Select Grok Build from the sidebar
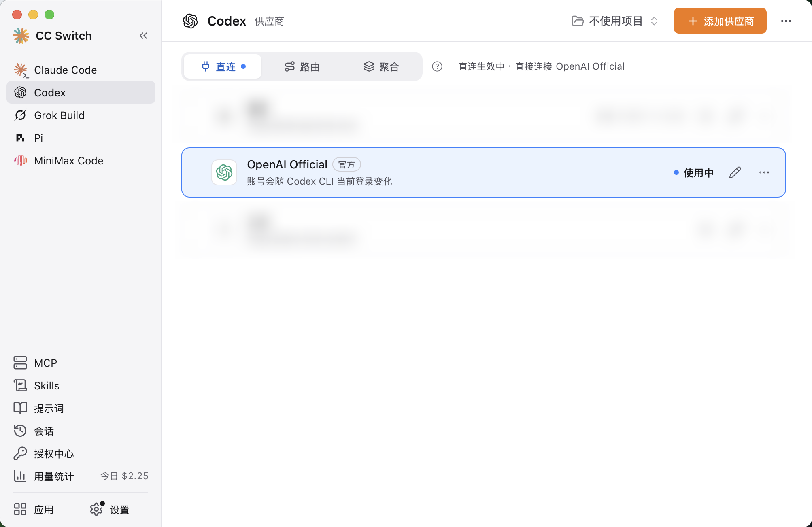The width and height of the screenshot is (812, 527). coord(81,115)
